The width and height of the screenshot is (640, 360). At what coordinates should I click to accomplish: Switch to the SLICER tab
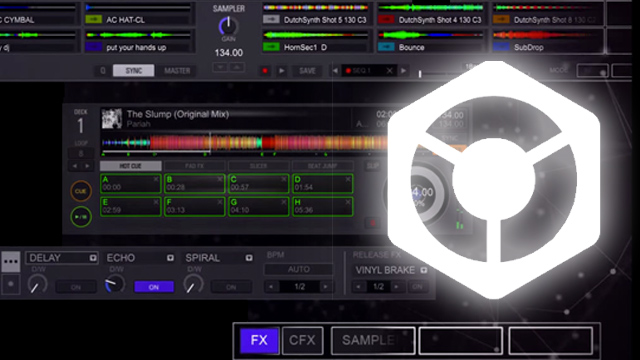click(258, 166)
